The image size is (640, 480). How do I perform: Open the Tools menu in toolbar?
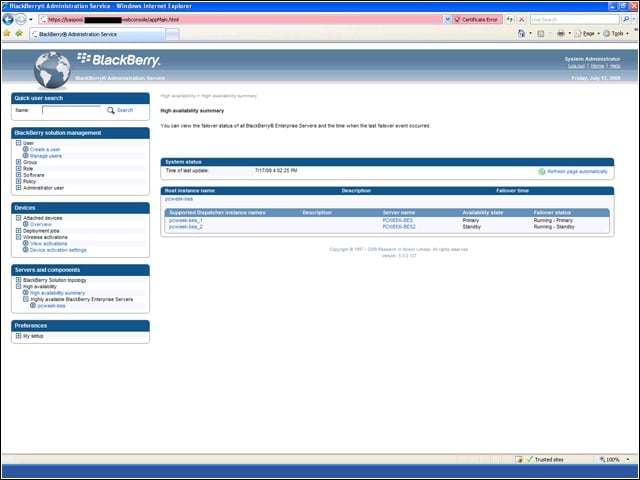point(616,33)
